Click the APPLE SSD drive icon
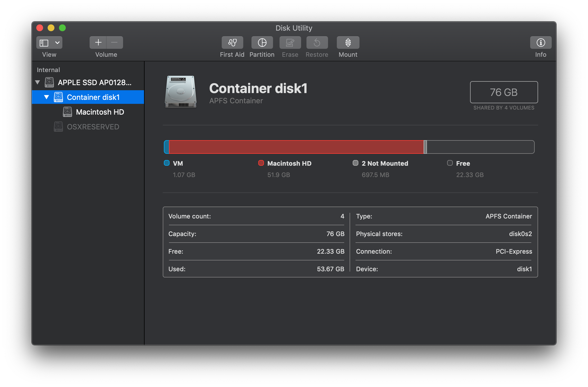This screenshot has width=588, height=387. tap(49, 82)
